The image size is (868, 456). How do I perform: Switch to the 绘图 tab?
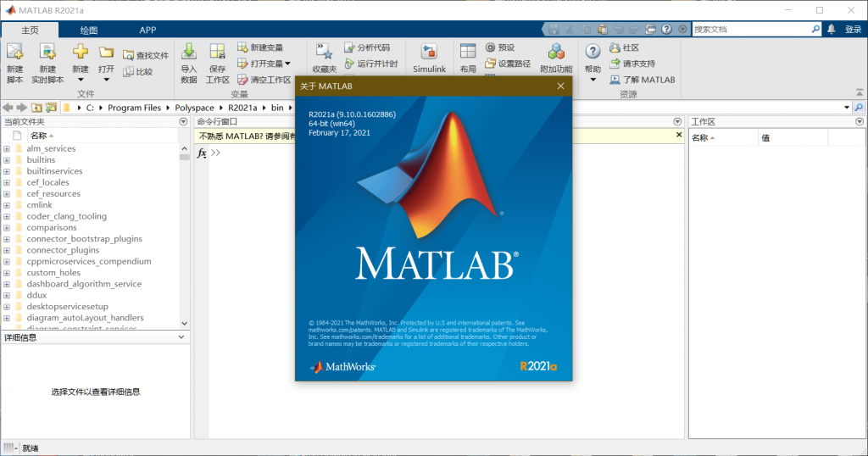point(88,30)
